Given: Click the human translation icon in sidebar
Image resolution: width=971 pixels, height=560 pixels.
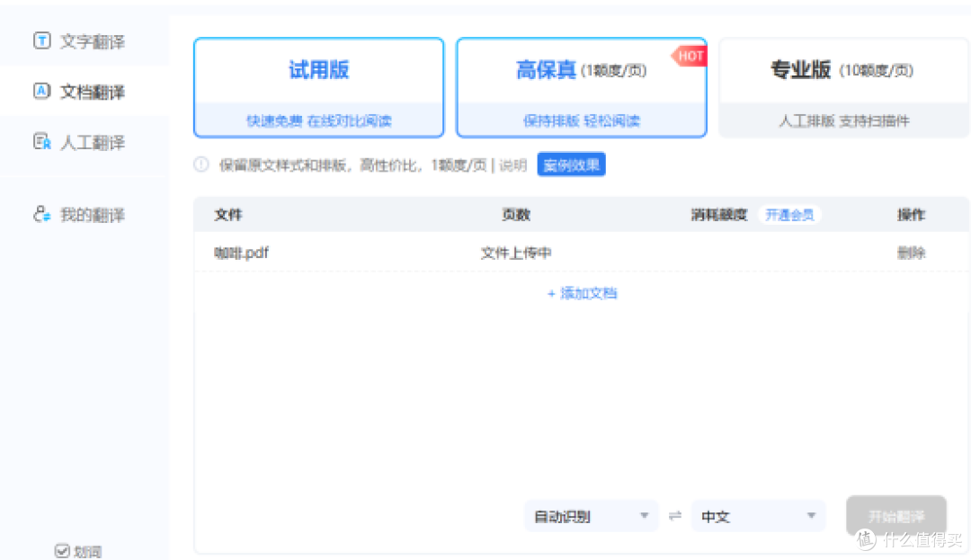Looking at the screenshot, I should [42, 142].
